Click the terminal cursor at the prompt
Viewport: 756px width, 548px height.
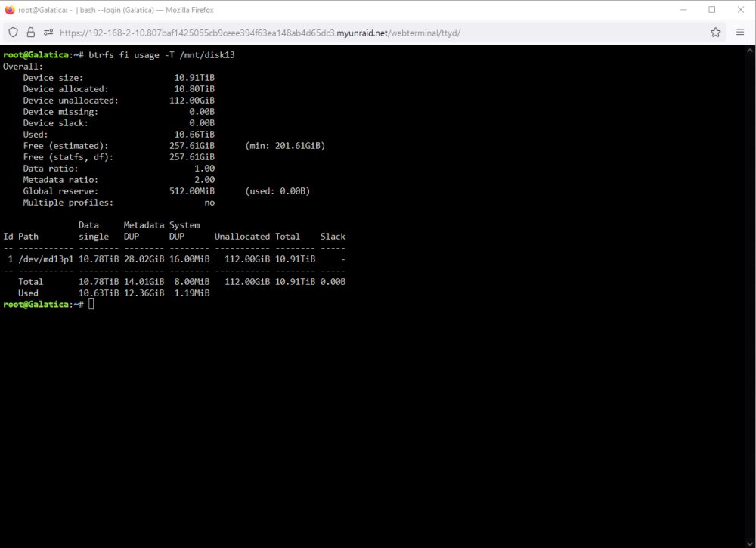[x=91, y=304]
